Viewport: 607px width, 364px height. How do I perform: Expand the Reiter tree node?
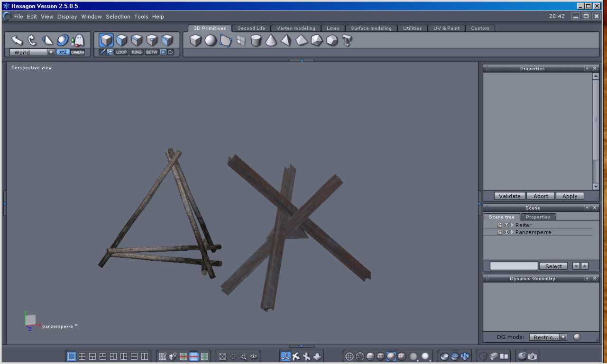coord(513,225)
